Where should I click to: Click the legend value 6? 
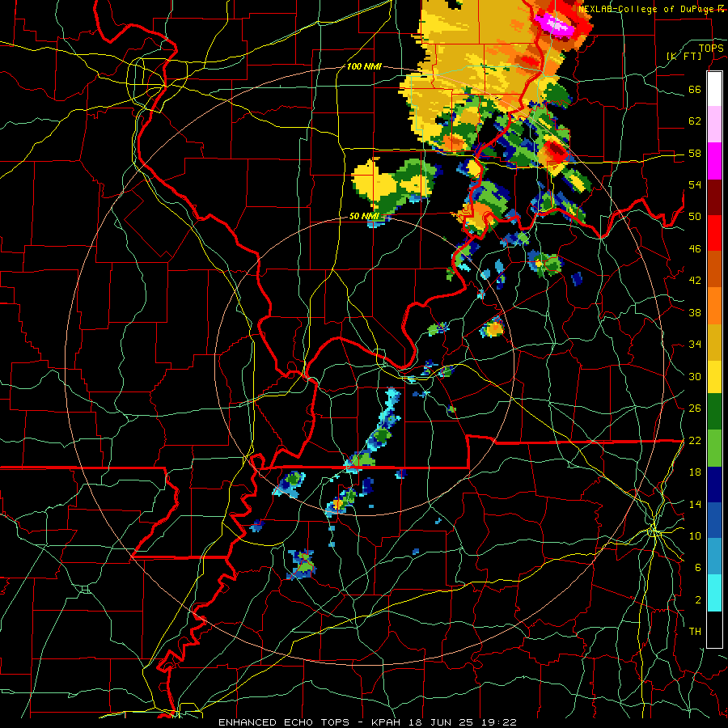(698, 568)
